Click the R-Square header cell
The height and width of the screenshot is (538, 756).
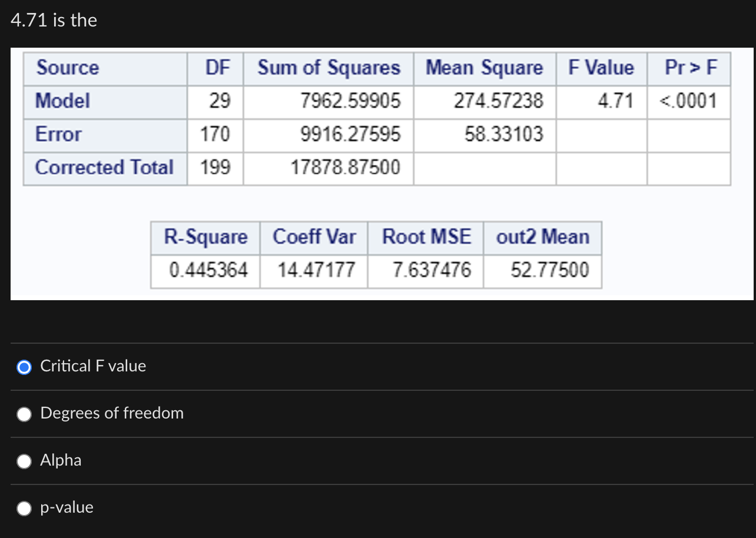click(x=205, y=237)
